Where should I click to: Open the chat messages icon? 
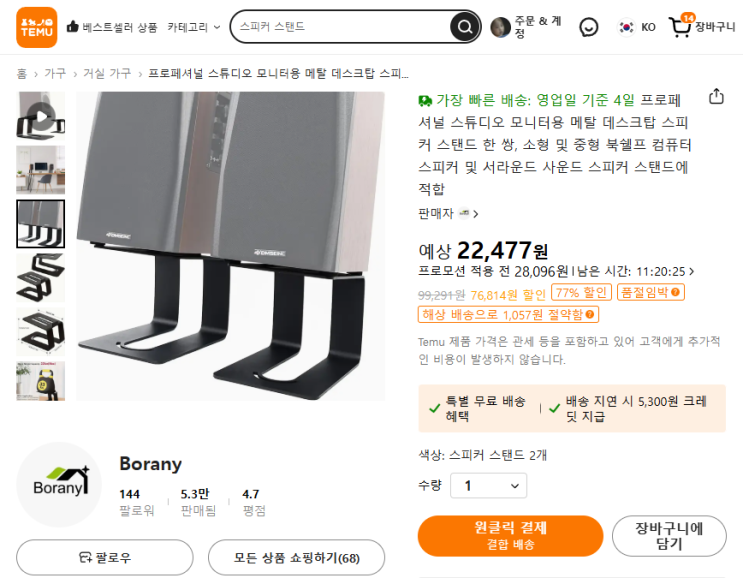pos(589,27)
